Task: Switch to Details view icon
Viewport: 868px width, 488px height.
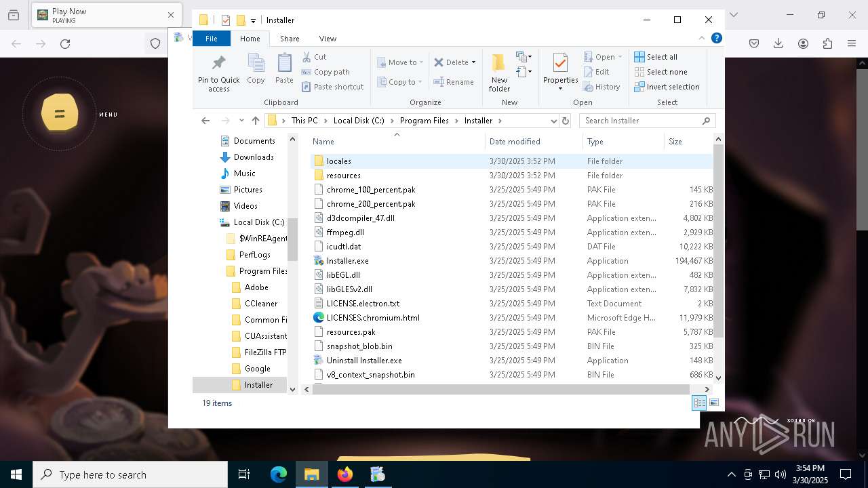Action: tap(699, 403)
